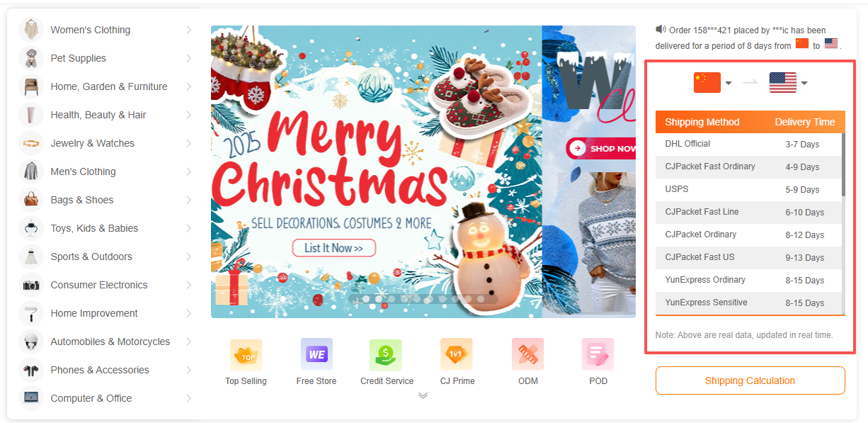Click the speaker announcement icon
Viewport: 868px width, 423px height.
pos(661,30)
